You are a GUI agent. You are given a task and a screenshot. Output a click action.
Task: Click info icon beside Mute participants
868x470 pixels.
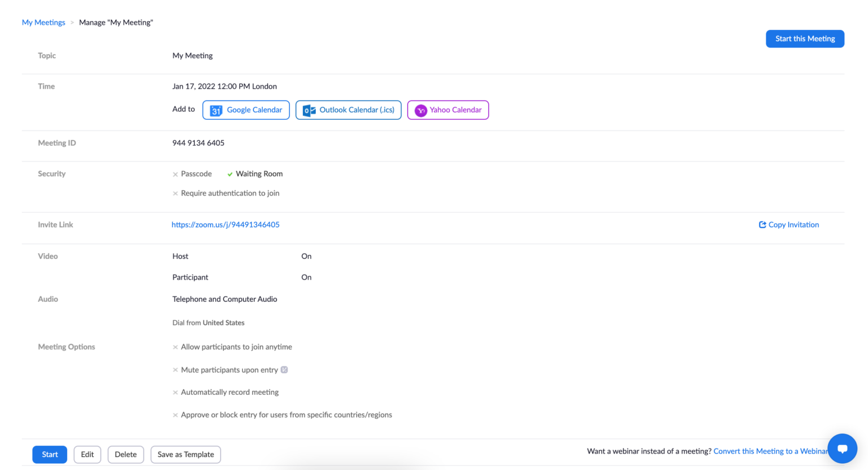point(284,370)
